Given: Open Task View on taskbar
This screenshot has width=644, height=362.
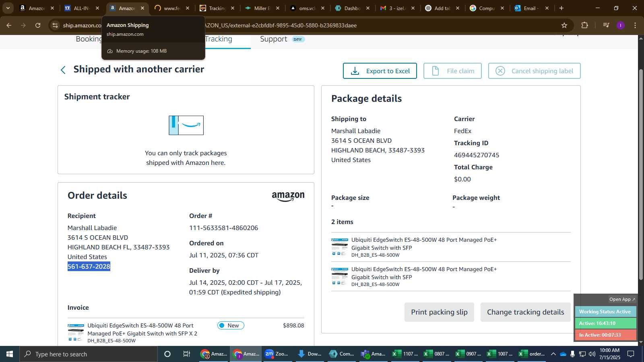Looking at the screenshot, I should [187, 354].
